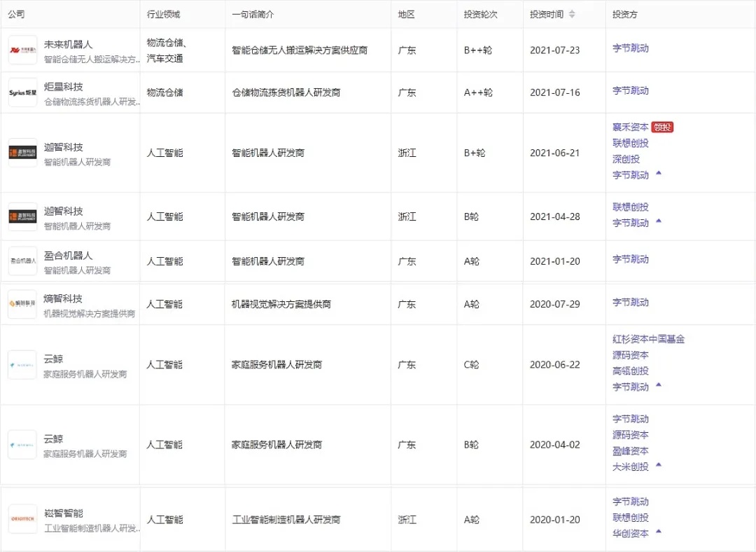Click the 熵智科技 company logo

(22, 304)
